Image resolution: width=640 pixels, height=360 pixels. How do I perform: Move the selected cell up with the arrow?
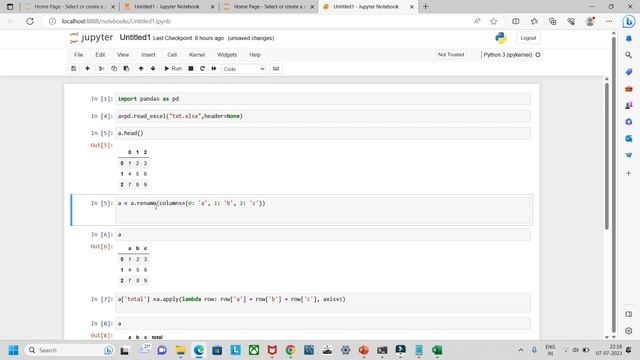pyautogui.click(x=141, y=69)
